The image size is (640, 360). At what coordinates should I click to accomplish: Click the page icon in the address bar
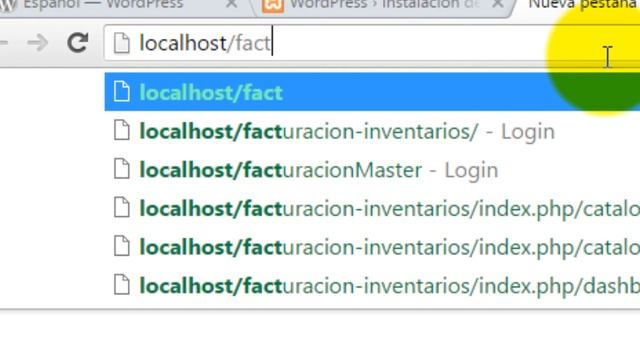(122, 43)
